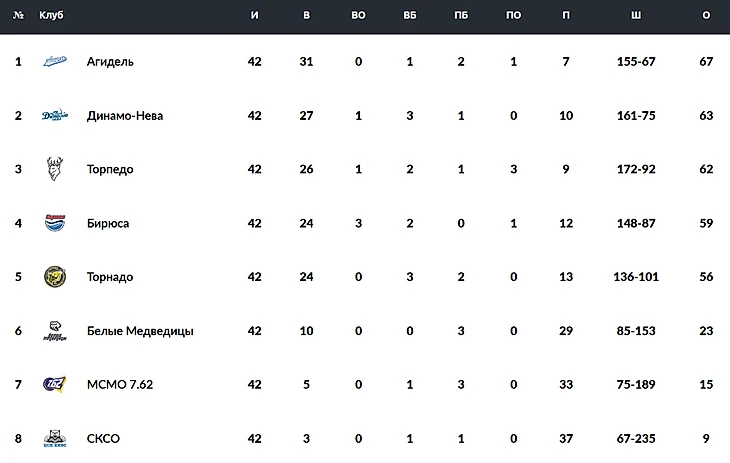Sort by the ВО column header
Image resolution: width=730 pixels, height=463 pixels.
tap(358, 16)
